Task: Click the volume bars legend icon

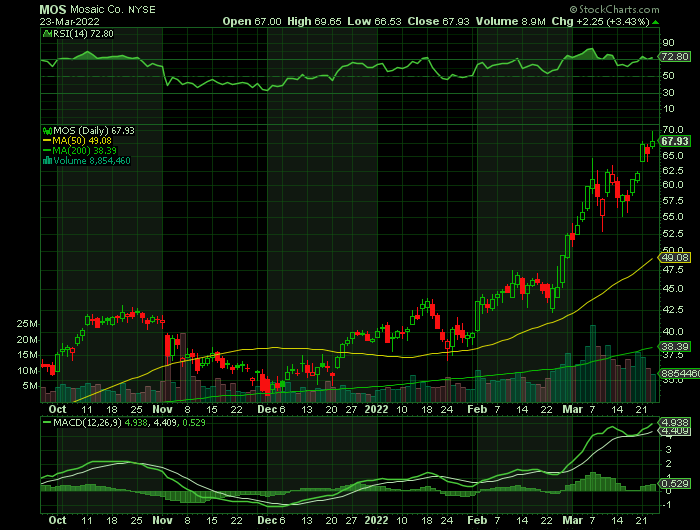Action: (47, 161)
